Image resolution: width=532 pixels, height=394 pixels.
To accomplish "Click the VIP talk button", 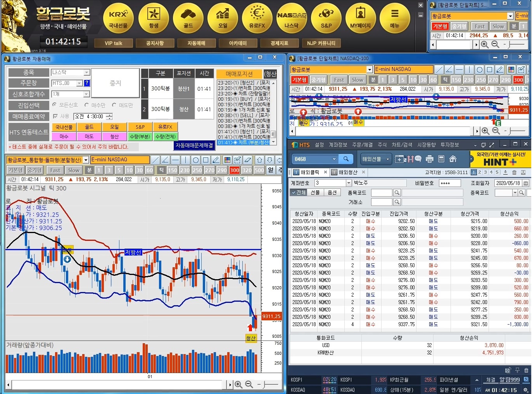I will pyautogui.click(x=114, y=43).
